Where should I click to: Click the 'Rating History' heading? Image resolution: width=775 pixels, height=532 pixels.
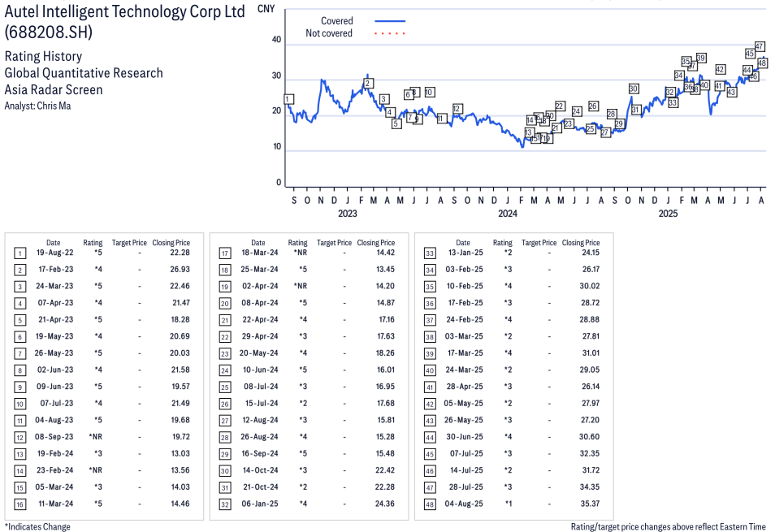pyautogui.click(x=44, y=56)
